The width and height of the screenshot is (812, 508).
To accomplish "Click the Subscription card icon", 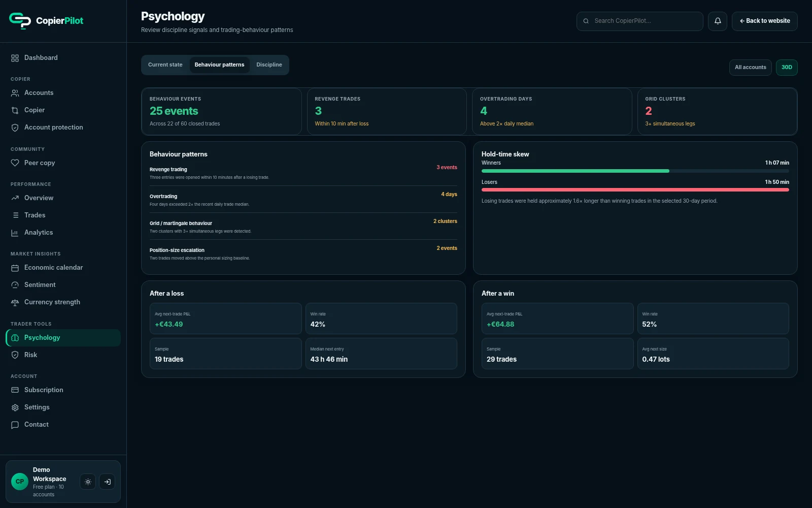I will pyautogui.click(x=15, y=390).
